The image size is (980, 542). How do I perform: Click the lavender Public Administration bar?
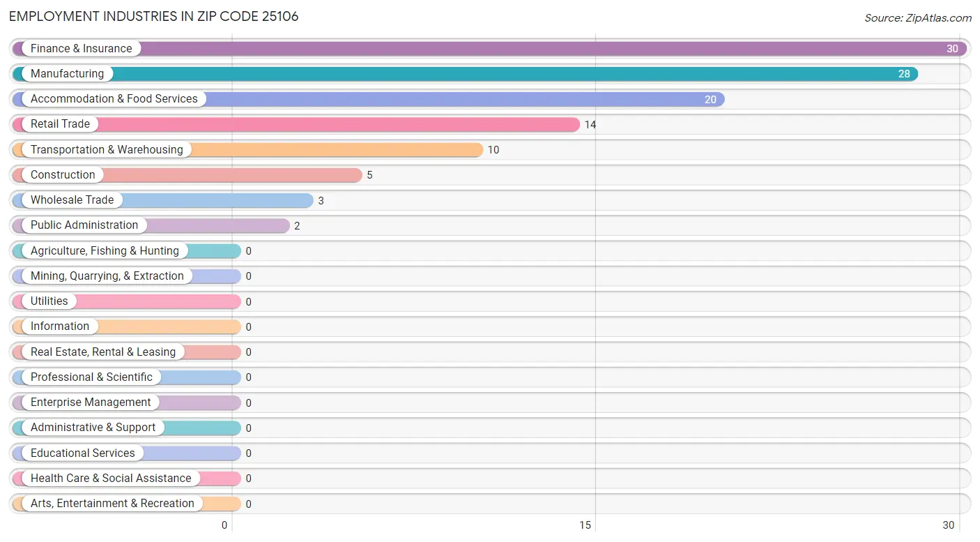click(151, 225)
